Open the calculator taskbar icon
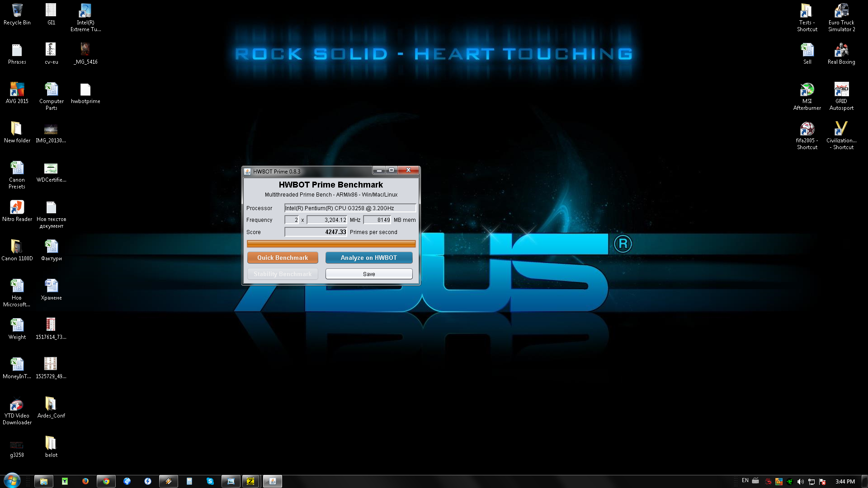This screenshot has height=488, width=868. click(189, 481)
